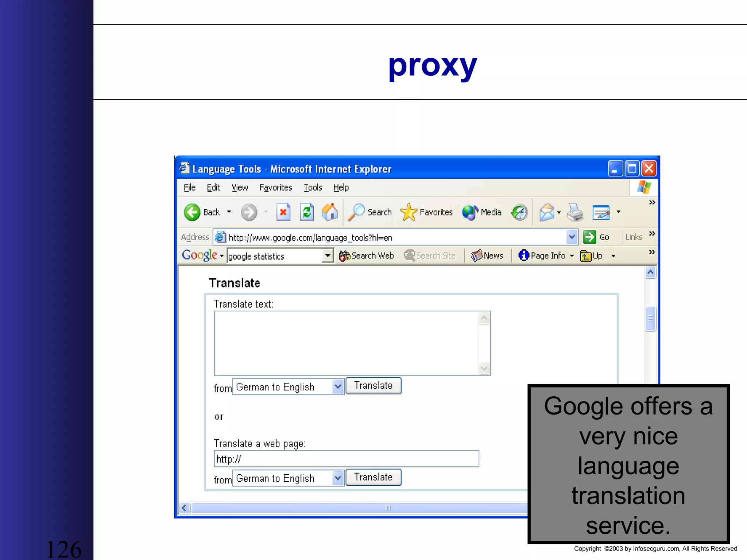Click the Back navigation arrow icon
747x560 pixels.
tap(192, 212)
